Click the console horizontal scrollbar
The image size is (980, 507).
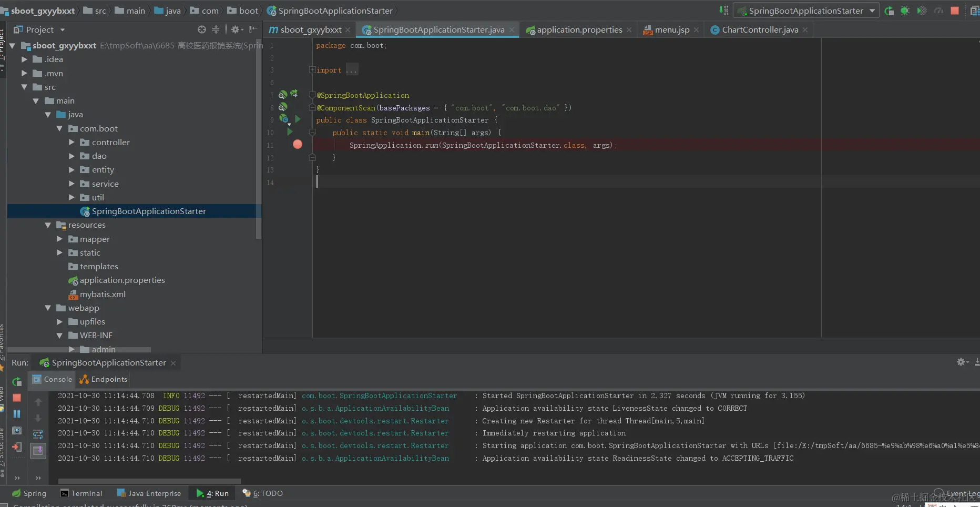pyautogui.click(x=149, y=481)
